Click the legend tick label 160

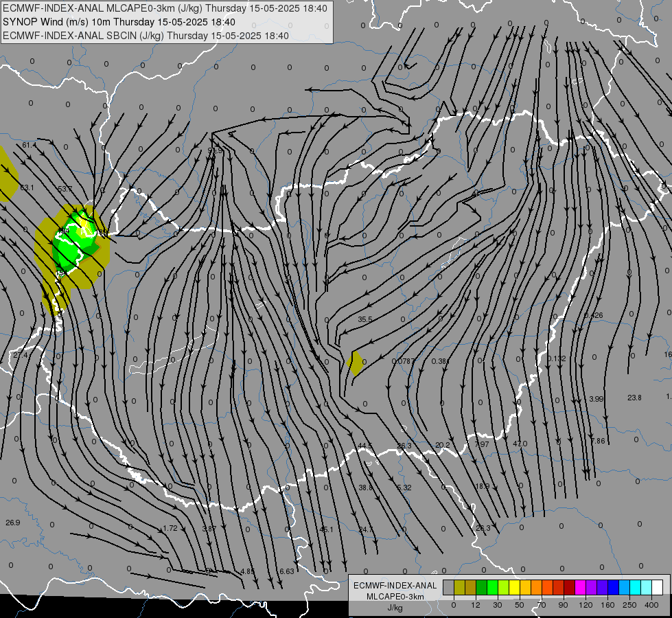pos(607,605)
